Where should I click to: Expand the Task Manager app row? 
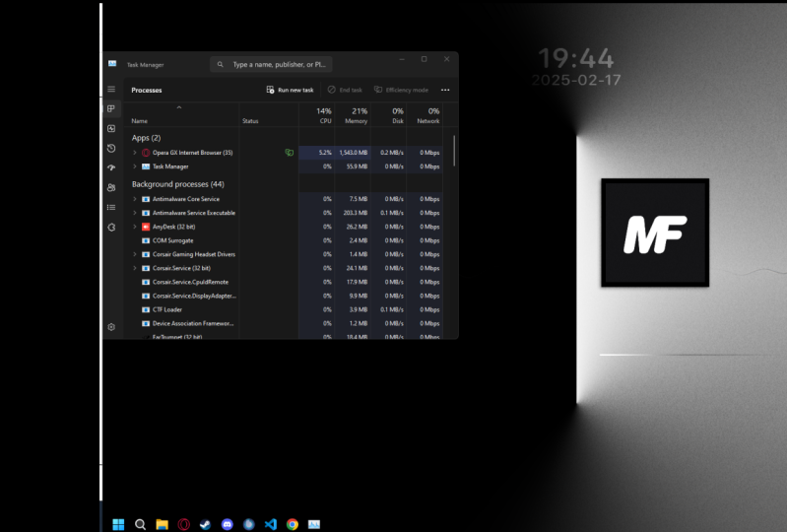pos(135,166)
